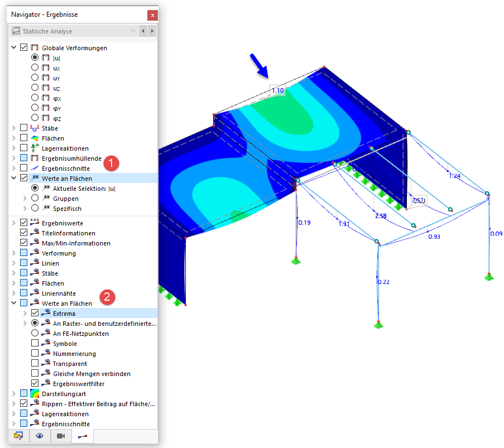
Task: Switch to the Display tab eye icon
Action: [x=40, y=436]
